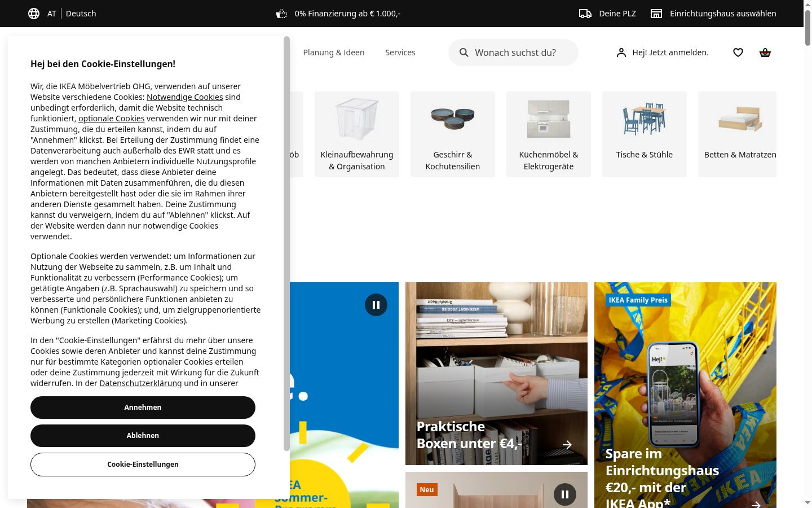Open the shopping basket icon
Screen dimensions: 812x508
pos(765,52)
